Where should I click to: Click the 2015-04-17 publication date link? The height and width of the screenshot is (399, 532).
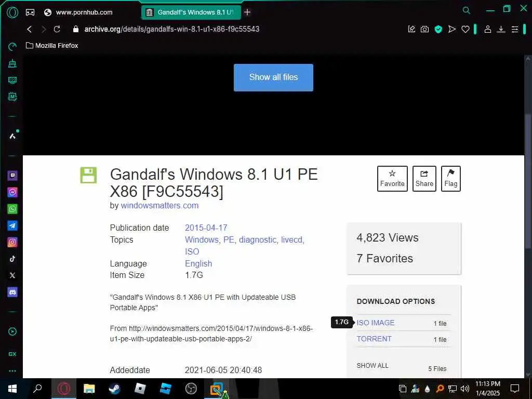tap(206, 228)
